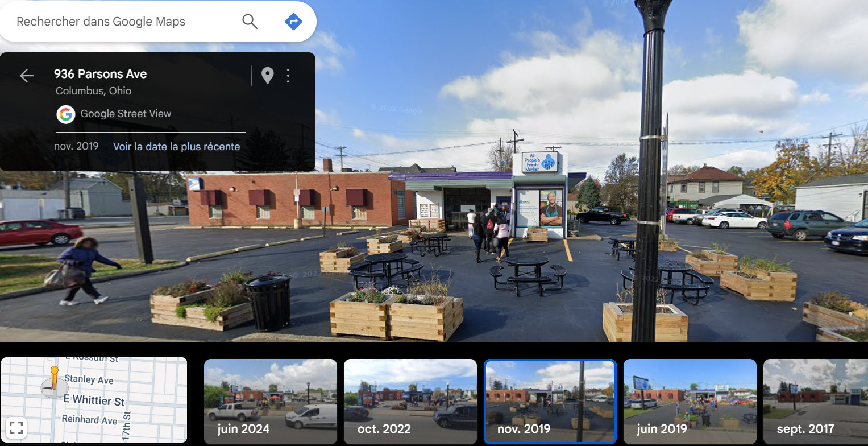Click the search magnifier icon
The height and width of the screenshot is (446, 868).
(250, 22)
